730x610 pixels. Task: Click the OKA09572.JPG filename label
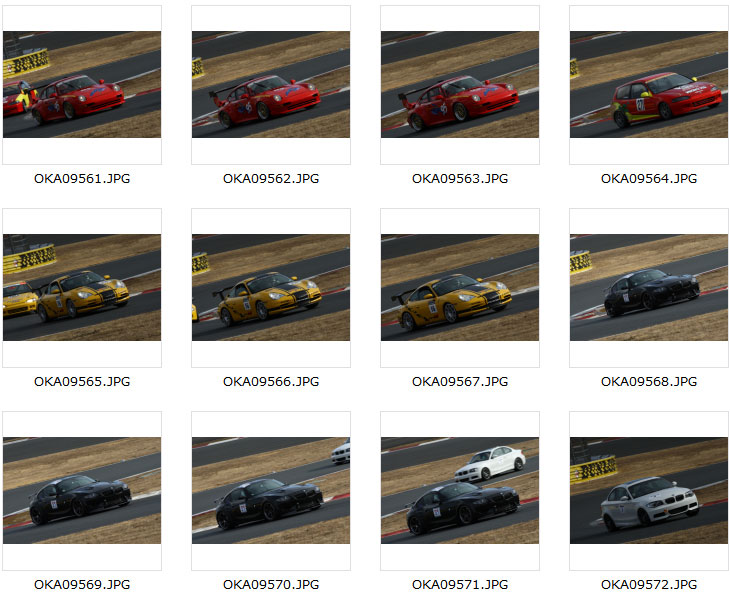[x=649, y=584]
